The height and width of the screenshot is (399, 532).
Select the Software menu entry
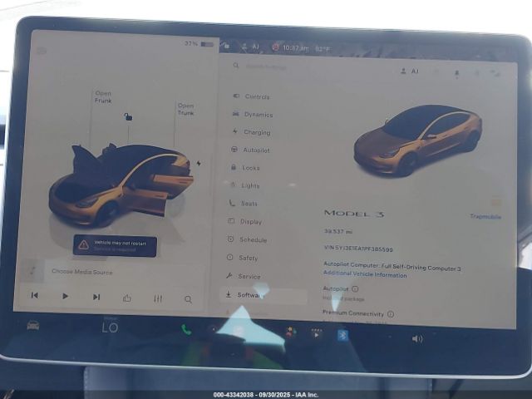click(249, 295)
